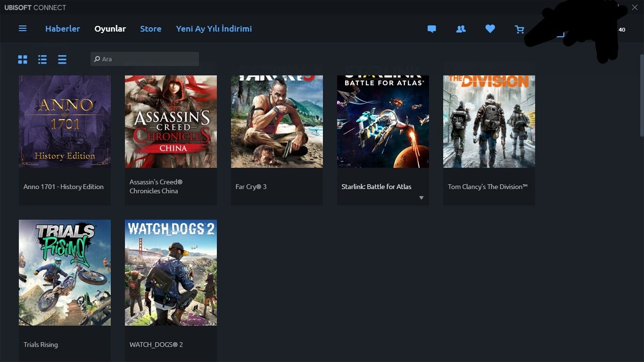The image size is (644, 362).
Task: Open the chat messages icon
Action: (431, 29)
